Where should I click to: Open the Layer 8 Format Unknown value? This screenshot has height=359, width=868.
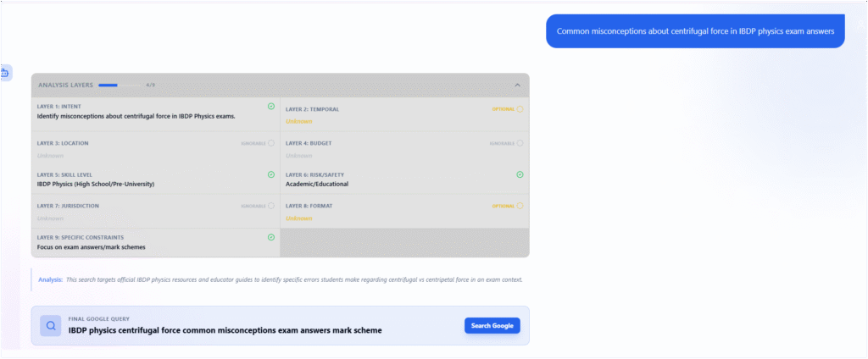pyautogui.click(x=298, y=218)
